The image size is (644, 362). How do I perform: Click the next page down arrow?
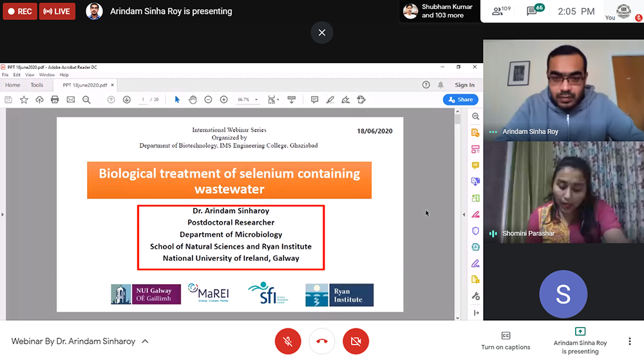click(x=127, y=100)
